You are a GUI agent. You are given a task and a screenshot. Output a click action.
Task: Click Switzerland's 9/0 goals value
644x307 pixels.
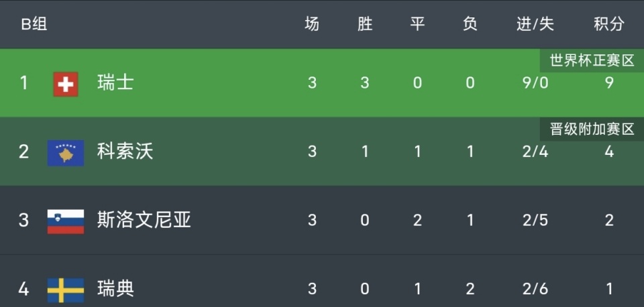tap(535, 83)
